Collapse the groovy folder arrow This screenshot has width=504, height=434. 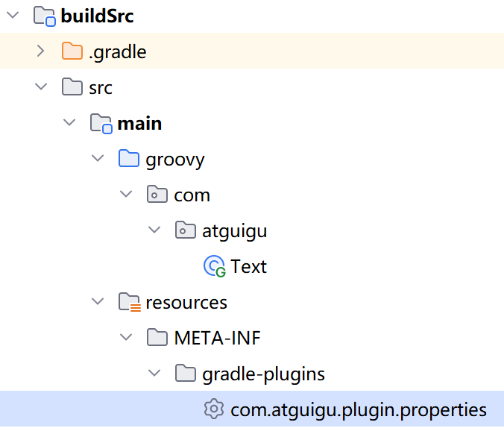pyautogui.click(x=98, y=159)
